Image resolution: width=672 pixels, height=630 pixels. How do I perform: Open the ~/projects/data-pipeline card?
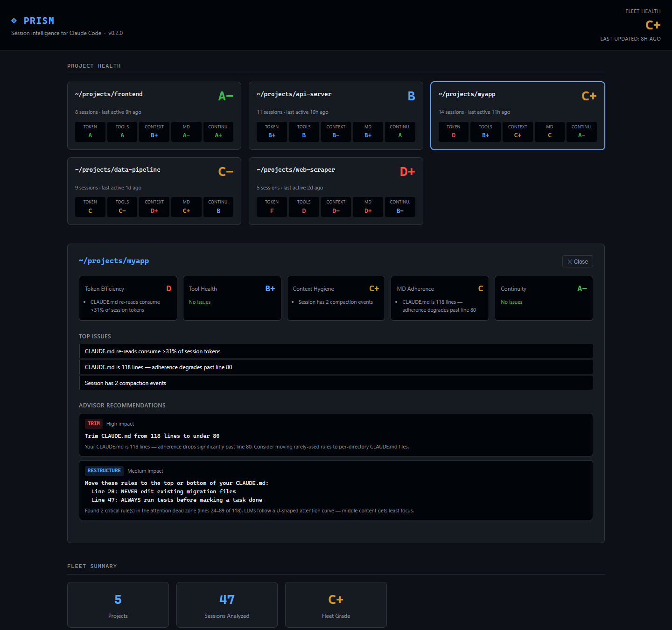[154, 191]
